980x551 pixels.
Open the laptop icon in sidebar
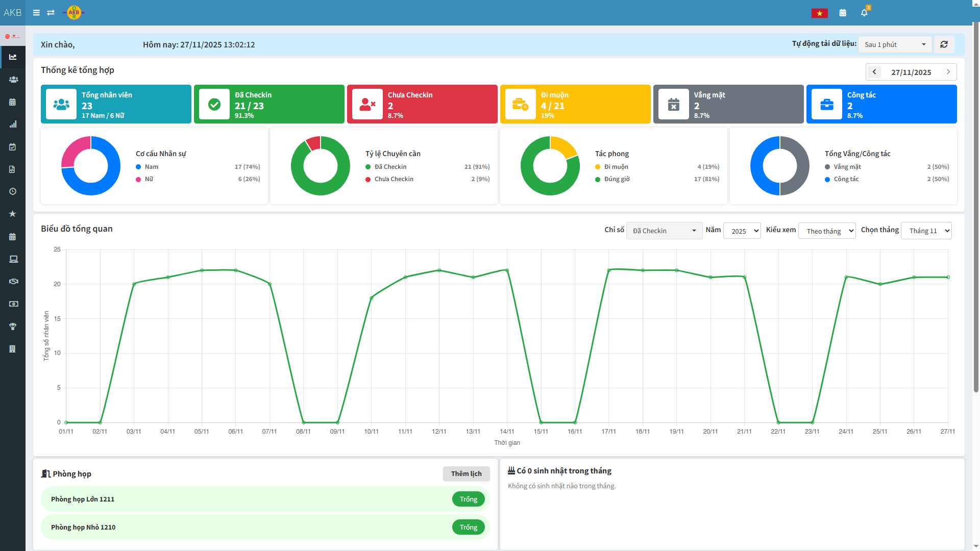point(13,259)
